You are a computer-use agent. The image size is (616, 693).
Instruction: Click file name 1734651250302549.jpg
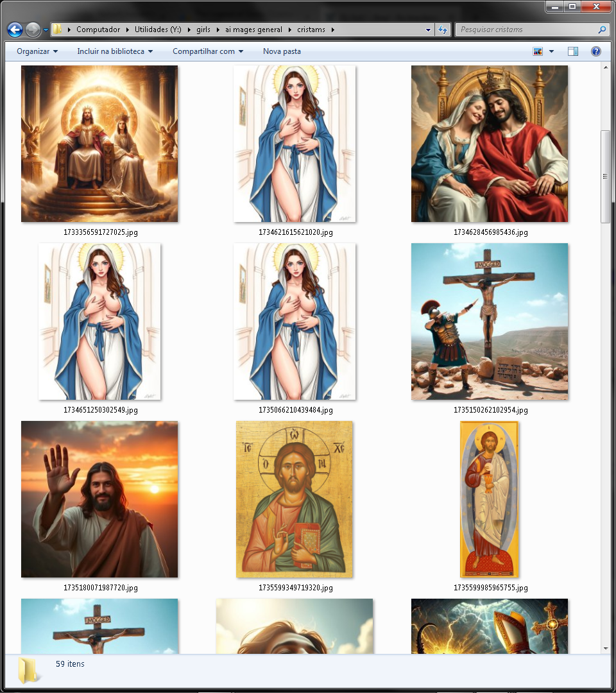click(x=101, y=409)
